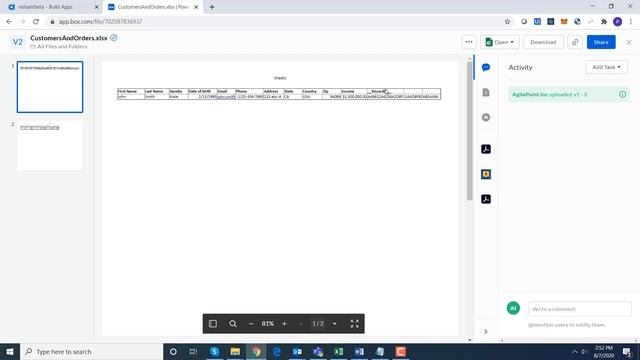The height and width of the screenshot is (360, 640).
Task: Click the collaboration icon beside the file name
Action: coord(114,38)
